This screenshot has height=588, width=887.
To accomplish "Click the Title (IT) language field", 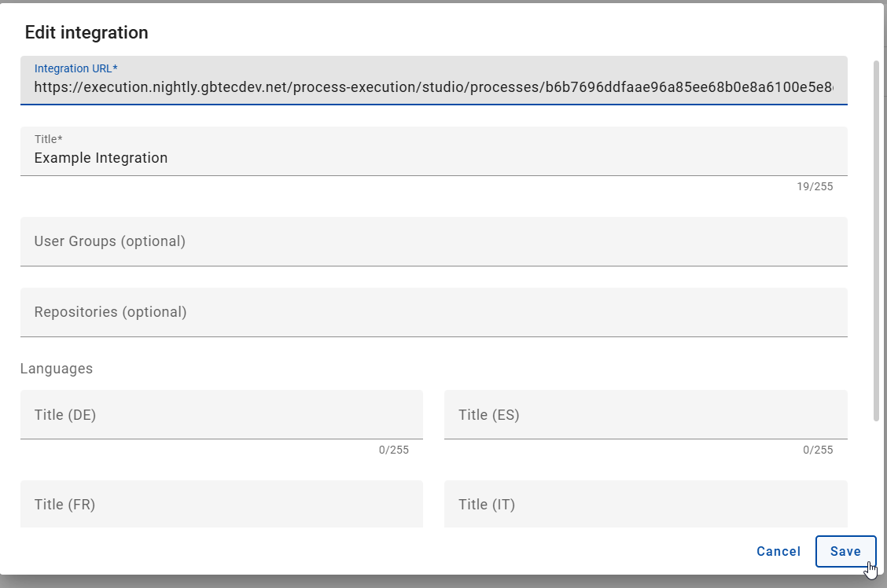I will (x=645, y=504).
